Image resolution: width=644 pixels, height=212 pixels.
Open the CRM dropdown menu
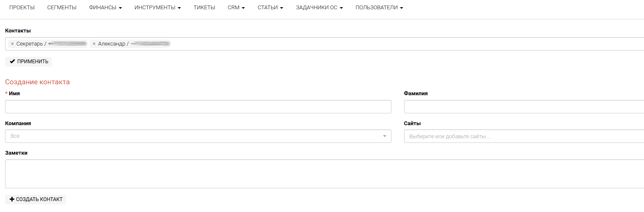click(x=236, y=8)
